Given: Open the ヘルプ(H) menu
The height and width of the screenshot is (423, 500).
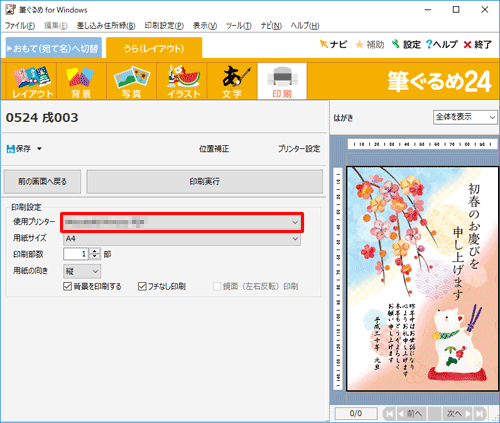Looking at the screenshot, I should click(305, 26).
